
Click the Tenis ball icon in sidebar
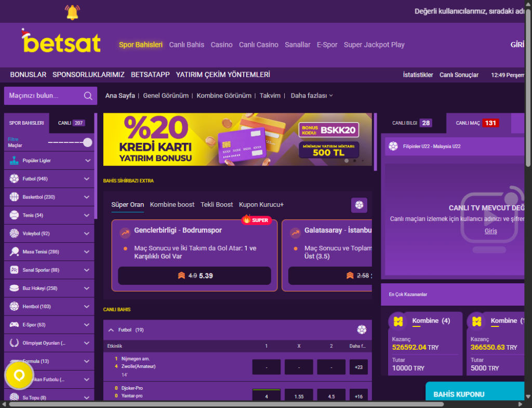14,215
